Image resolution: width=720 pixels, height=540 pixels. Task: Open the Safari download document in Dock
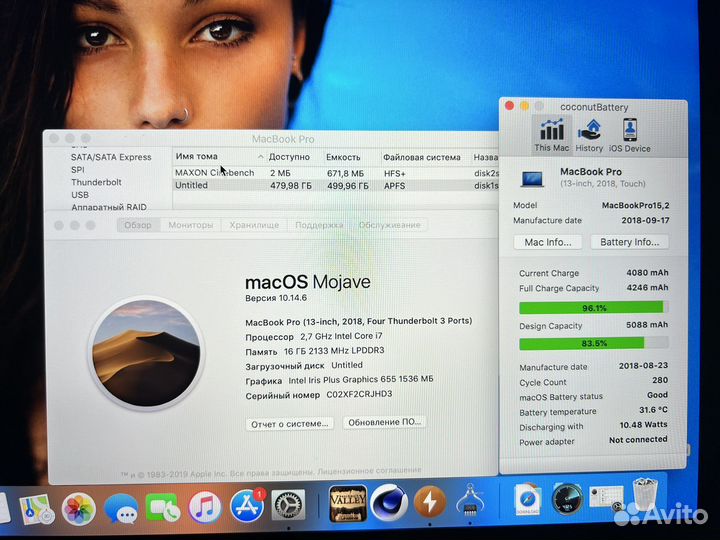click(528, 499)
